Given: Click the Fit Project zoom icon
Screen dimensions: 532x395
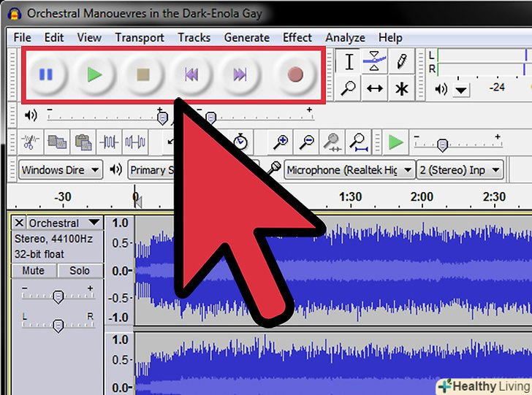Looking at the screenshot, I should (x=359, y=142).
